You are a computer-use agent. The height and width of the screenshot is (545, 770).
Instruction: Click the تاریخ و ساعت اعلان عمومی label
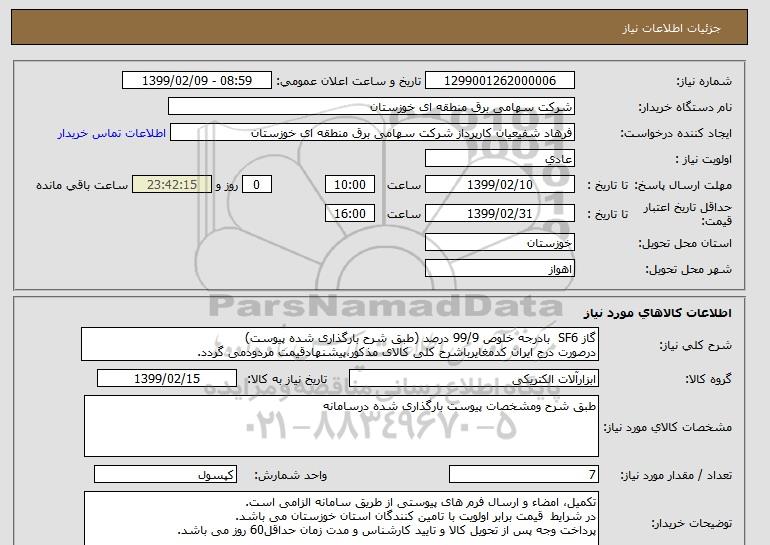349,81
